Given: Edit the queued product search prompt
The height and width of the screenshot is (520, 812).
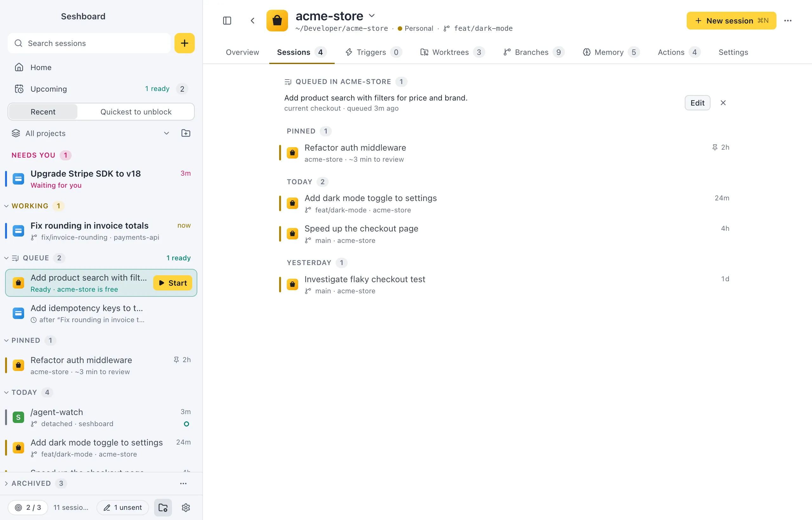Looking at the screenshot, I should pos(697,103).
